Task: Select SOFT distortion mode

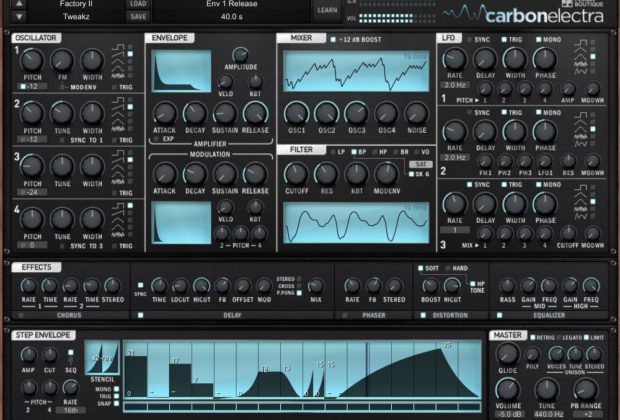Action: (421, 268)
